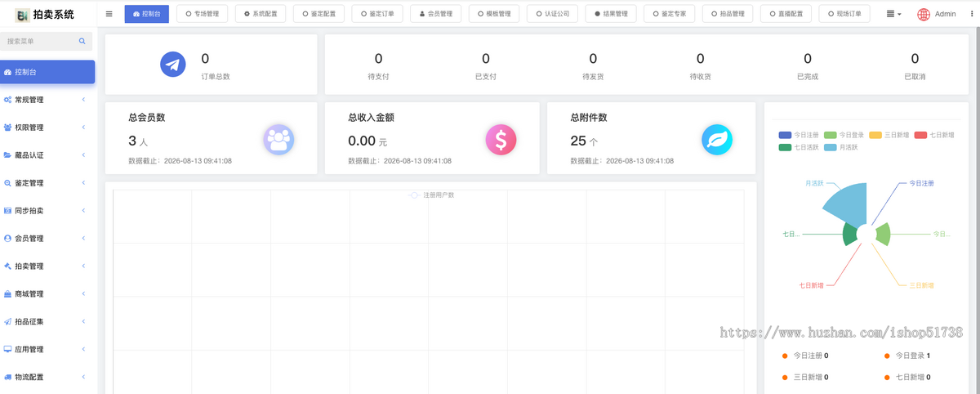Switch to the 专场管理 tab
This screenshot has width=980, height=394.
coord(203,14)
